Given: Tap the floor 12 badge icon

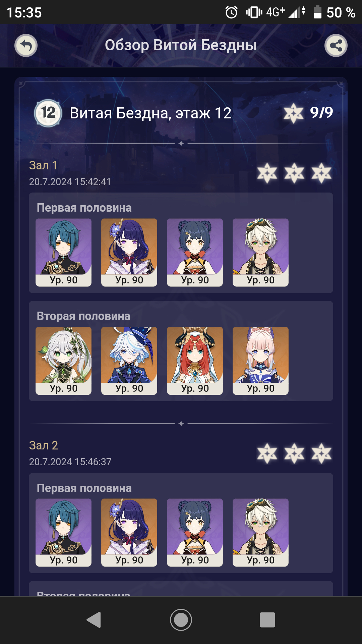Looking at the screenshot, I should (x=48, y=113).
